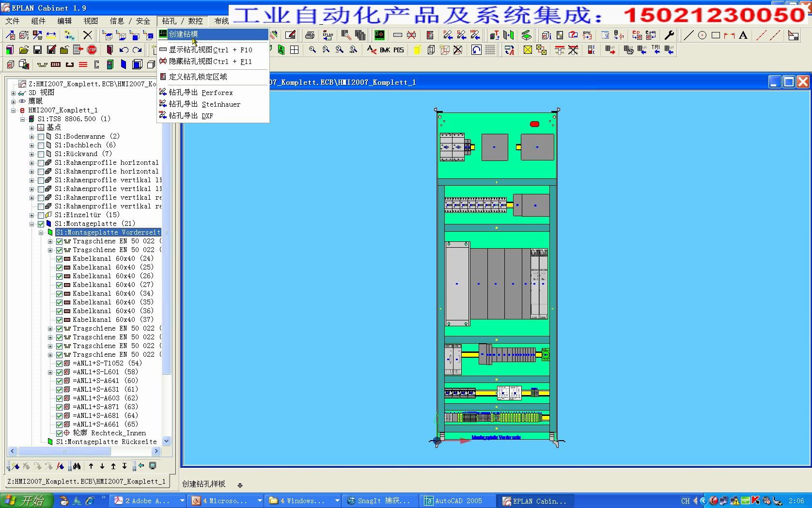
Task: Click the rotate view icon
Action: (477, 50)
